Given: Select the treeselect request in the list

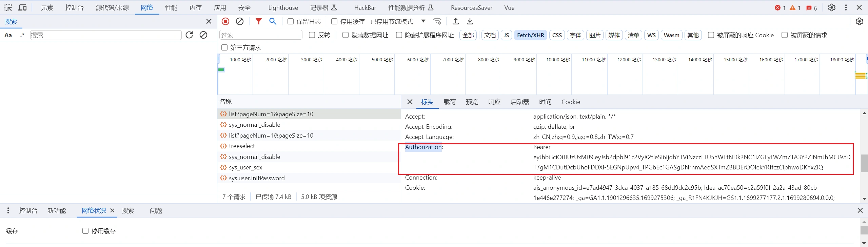Looking at the screenshot, I should pos(242,146).
